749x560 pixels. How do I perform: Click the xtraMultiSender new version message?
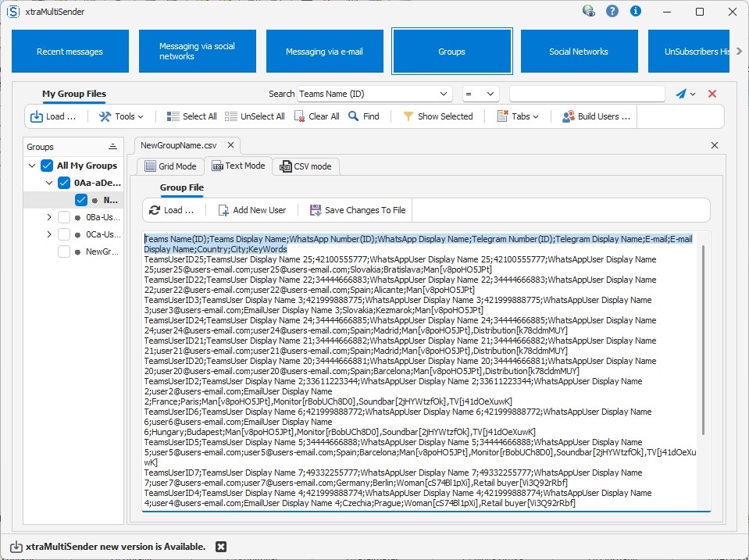116,547
